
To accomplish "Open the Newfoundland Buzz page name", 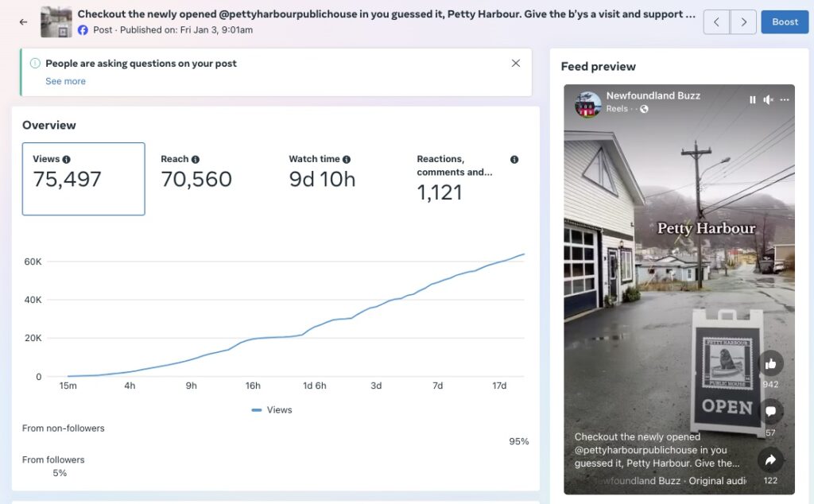I will (x=653, y=95).
